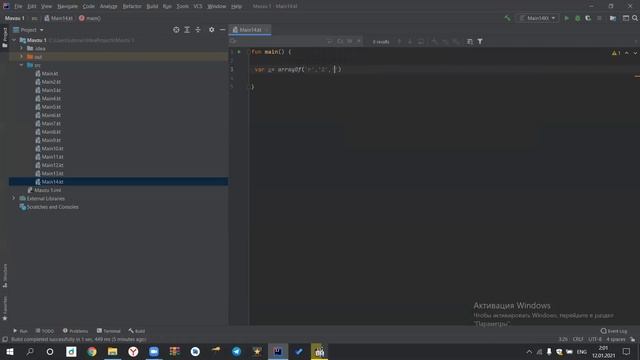Show hidden system tray icons chevron
This screenshot has height=360, width=640.
coord(529,351)
